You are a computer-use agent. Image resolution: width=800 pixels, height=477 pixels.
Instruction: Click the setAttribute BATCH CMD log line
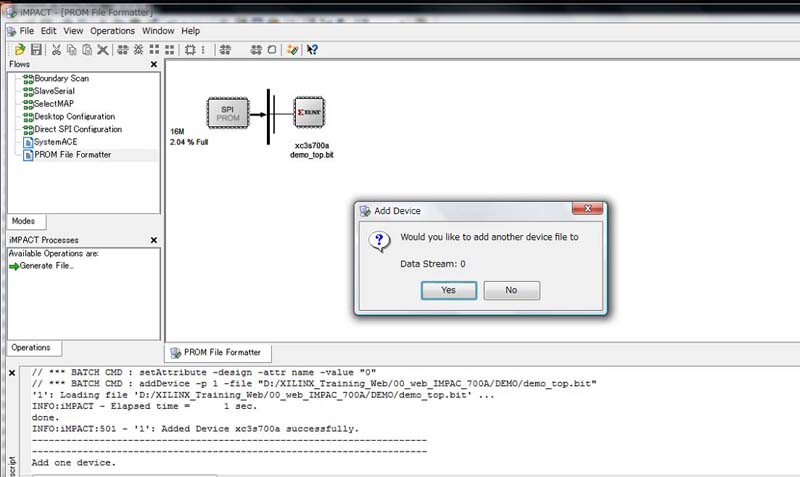click(204, 372)
